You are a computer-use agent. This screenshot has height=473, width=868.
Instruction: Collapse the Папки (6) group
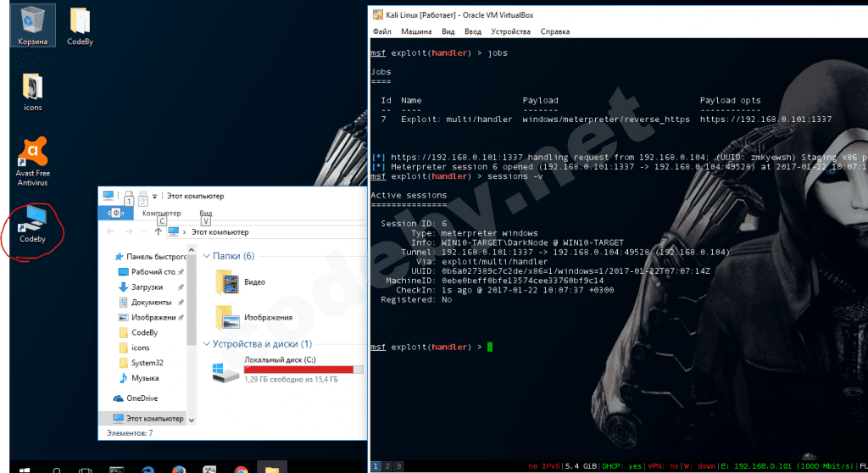click(x=207, y=256)
